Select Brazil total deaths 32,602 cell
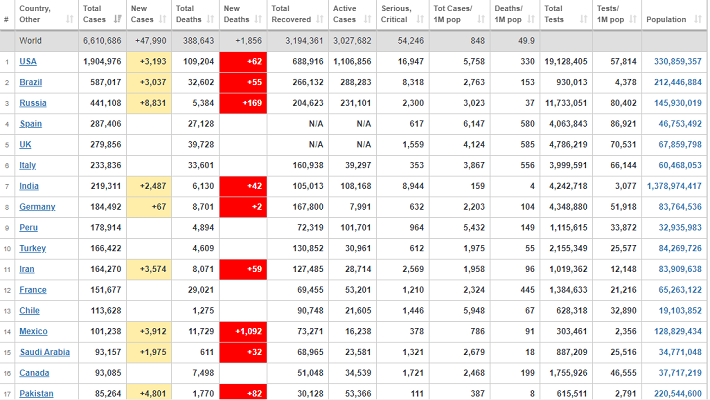The image size is (710, 400). point(196,82)
